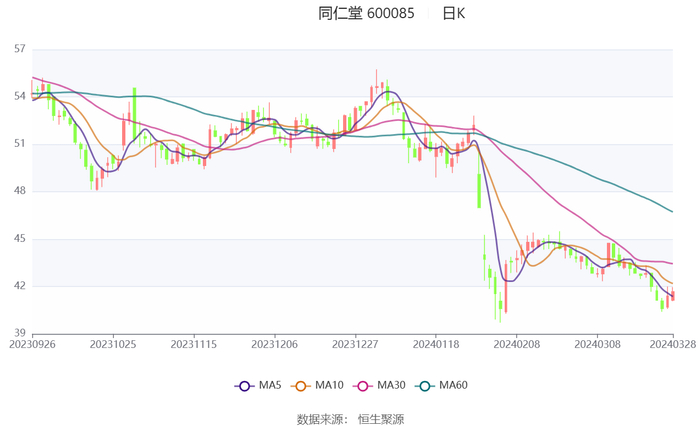Viewport: 700px width, 426px height.
Task: Click the 20230926 date axis label
Action: pyautogui.click(x=33, y=343)
